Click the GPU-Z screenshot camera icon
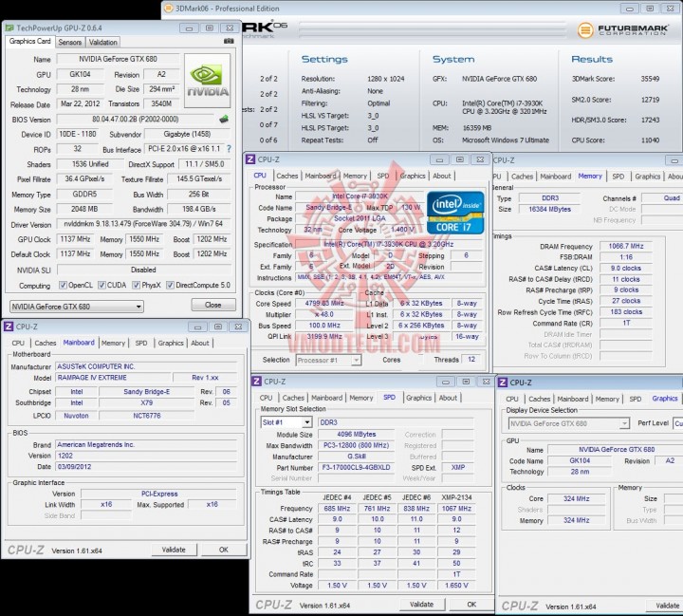The width and height of the screenshot is (683, 616). (229, 41)
